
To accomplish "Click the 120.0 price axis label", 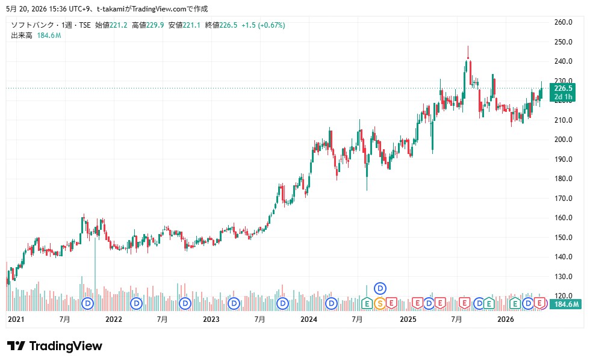I will pos(564,295).
